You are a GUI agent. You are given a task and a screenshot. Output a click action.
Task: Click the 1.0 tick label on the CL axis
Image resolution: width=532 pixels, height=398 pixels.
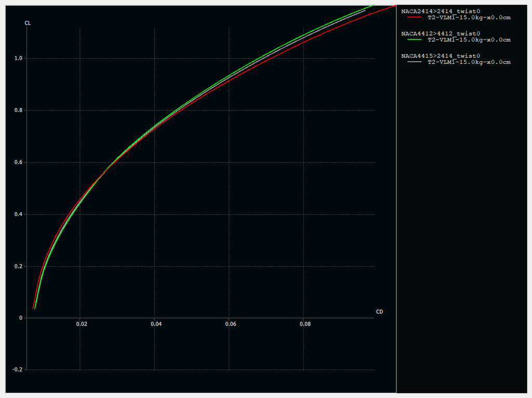[19, 59]
